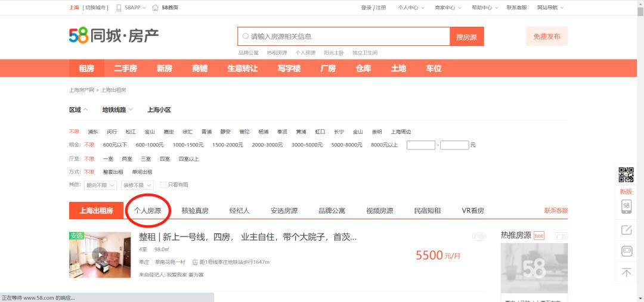Click the 58同城 logo
The height and width of the screenshot is (302, 644).
pos(114,36)
